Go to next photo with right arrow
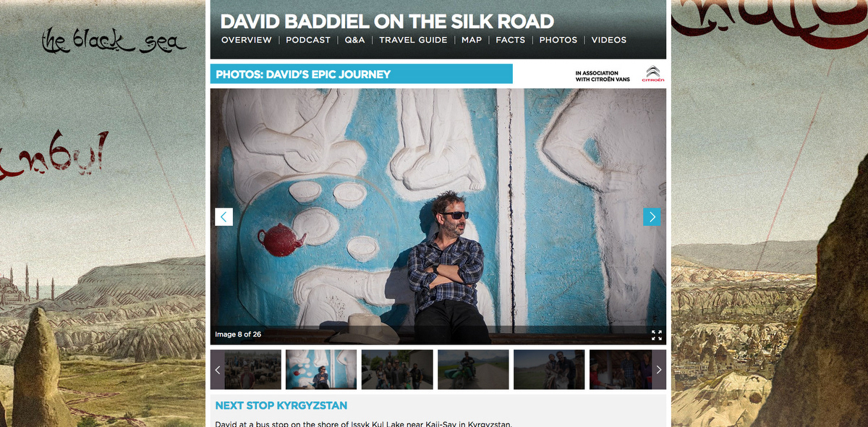868x427 pixels. pyautogui.click(x=652, y=216)
